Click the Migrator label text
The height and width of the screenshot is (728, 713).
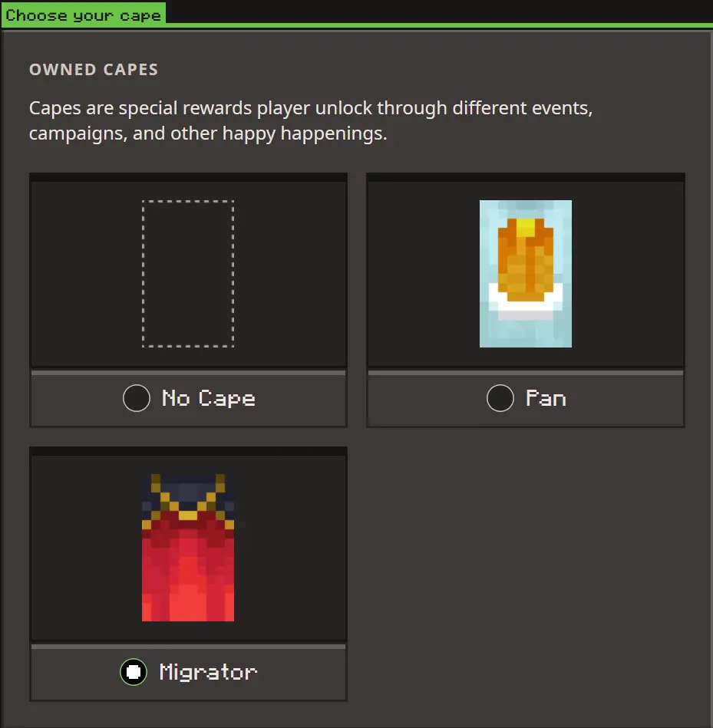click(208, 672)
